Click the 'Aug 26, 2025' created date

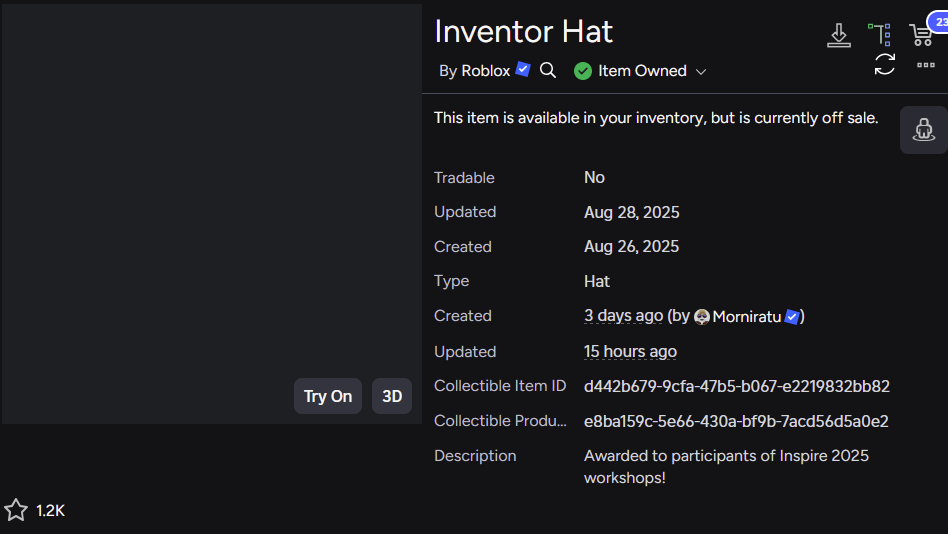(631, 247)
